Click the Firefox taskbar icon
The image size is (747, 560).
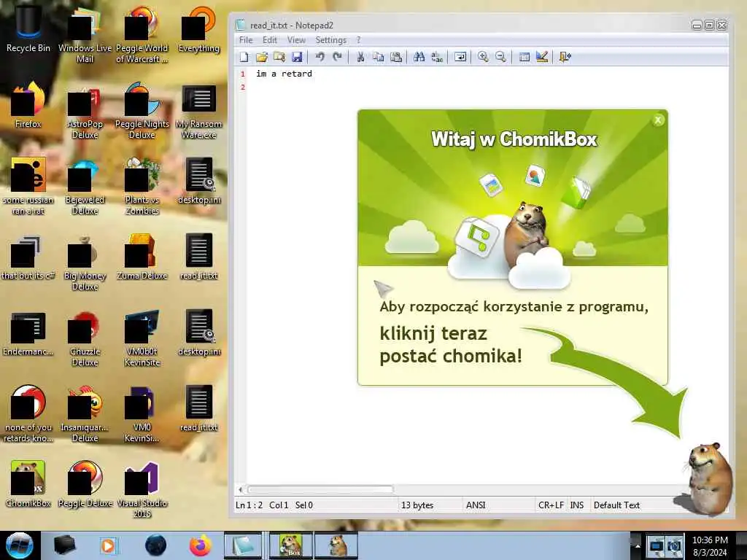click(201, 545)
